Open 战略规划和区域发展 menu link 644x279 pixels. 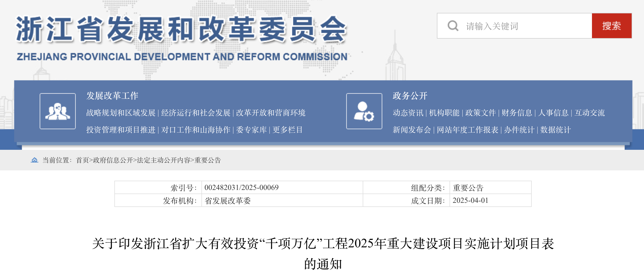pyautogui.click(x=121, y=113)
